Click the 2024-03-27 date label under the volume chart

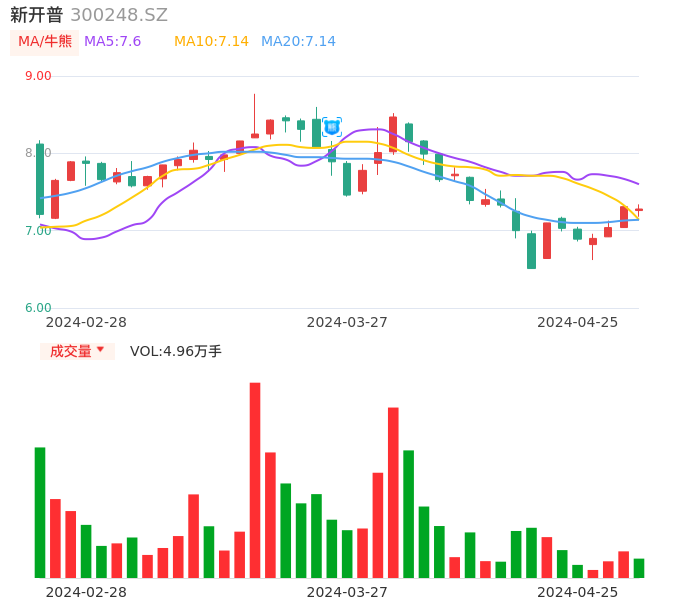[x=347, y=592]
